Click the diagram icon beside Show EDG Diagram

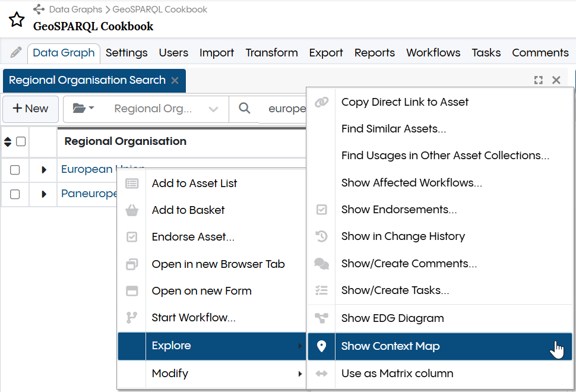(321, 318)
